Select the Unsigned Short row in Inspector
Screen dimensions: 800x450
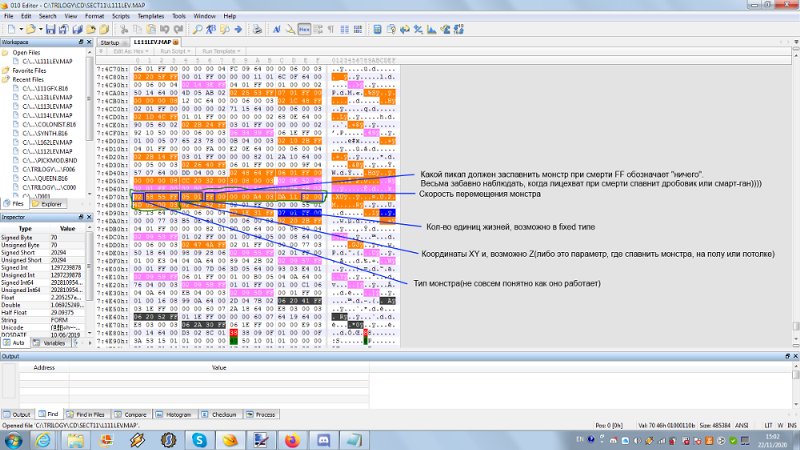click(42, 260)
